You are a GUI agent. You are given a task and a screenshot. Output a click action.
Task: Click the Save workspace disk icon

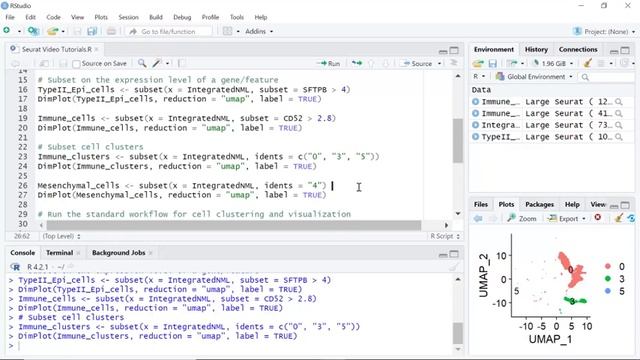coord(492,63)
